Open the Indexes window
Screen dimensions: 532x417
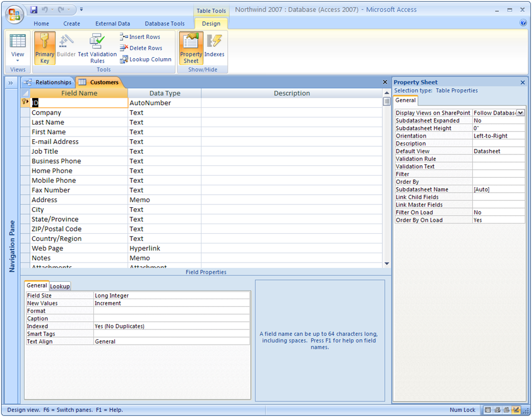tap(214, 46)
